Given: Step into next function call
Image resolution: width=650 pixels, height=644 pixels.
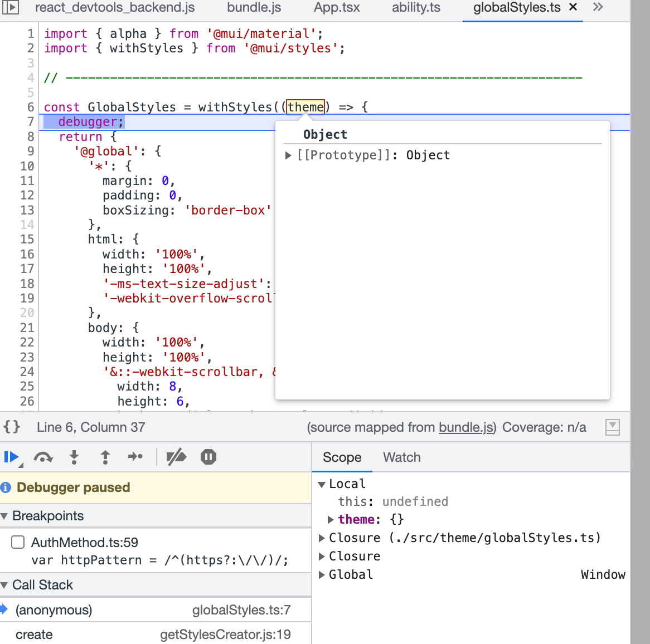Looking at the screenshot, I should [74, 457].
